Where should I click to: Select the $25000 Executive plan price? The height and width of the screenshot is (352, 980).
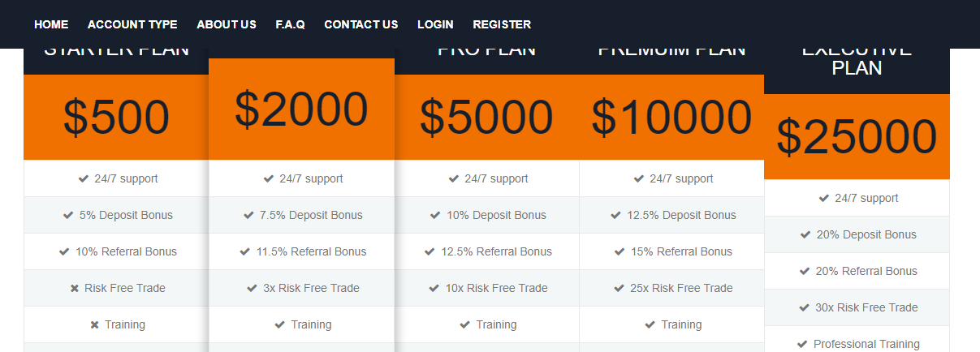857,136
